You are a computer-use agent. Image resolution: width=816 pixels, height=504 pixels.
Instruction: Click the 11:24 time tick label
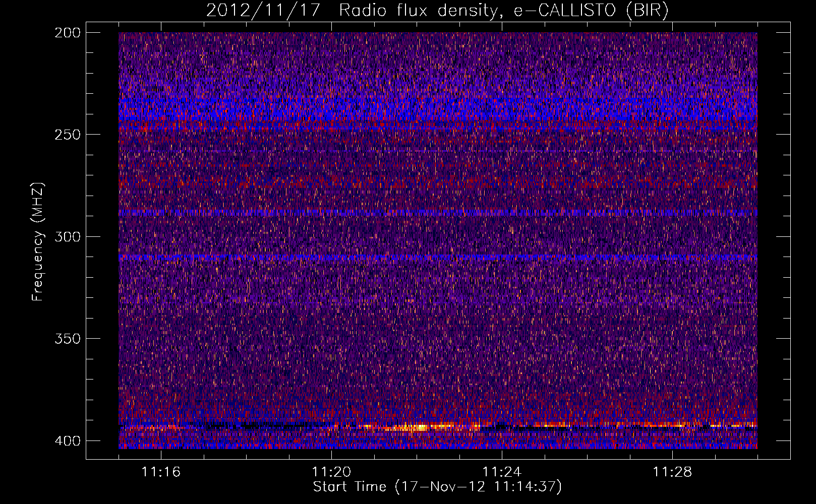coord(502,472)
